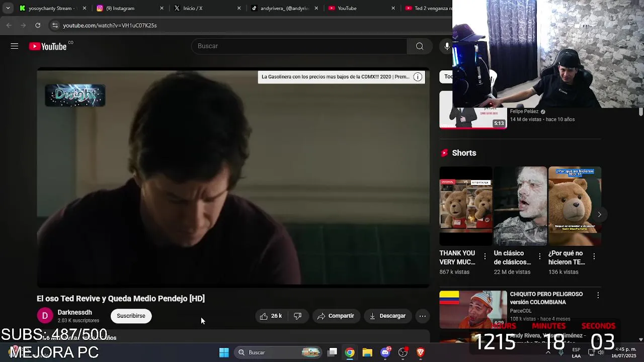
Task: Click the 2.03 K suscriptores text
Action: [x=78, y=321]
